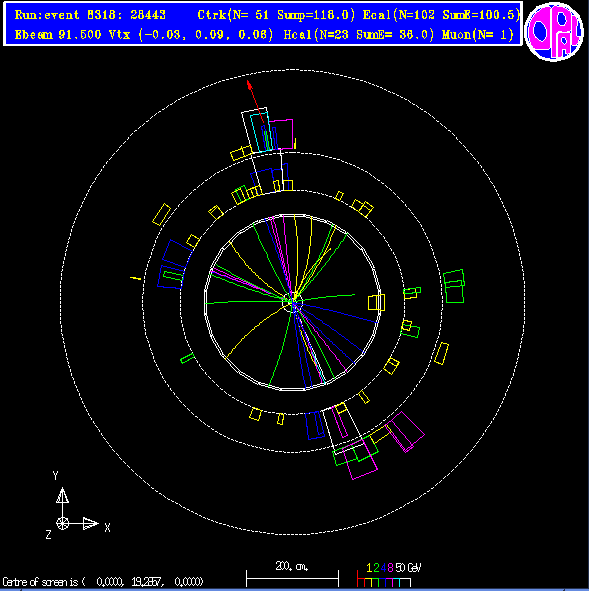Image resolution: width=589 pixels, height=591 pixels.
Task: Click the '200. cm.' scale bar label
Action: pos(292,566)
